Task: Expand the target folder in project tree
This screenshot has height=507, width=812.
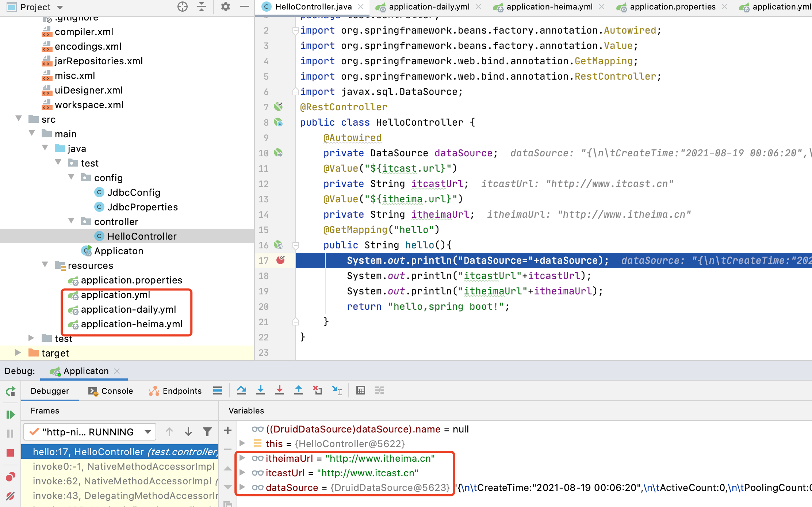Action: 18,353
